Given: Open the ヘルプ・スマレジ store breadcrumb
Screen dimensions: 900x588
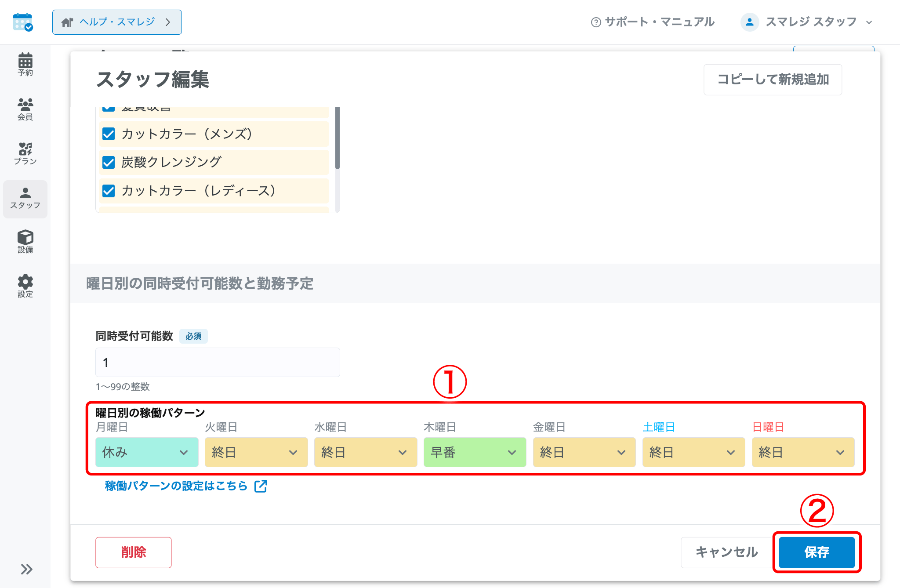Looking at the screenshot, I should (x=117, y=22).
